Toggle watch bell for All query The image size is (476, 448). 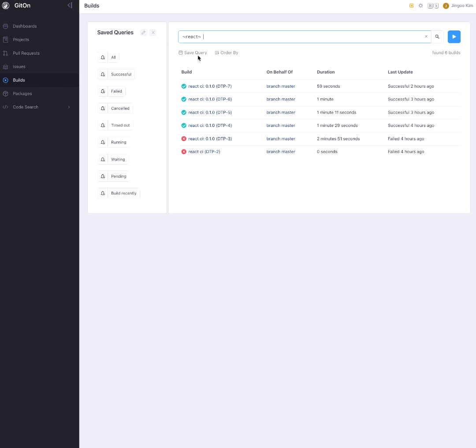point(103,57)
